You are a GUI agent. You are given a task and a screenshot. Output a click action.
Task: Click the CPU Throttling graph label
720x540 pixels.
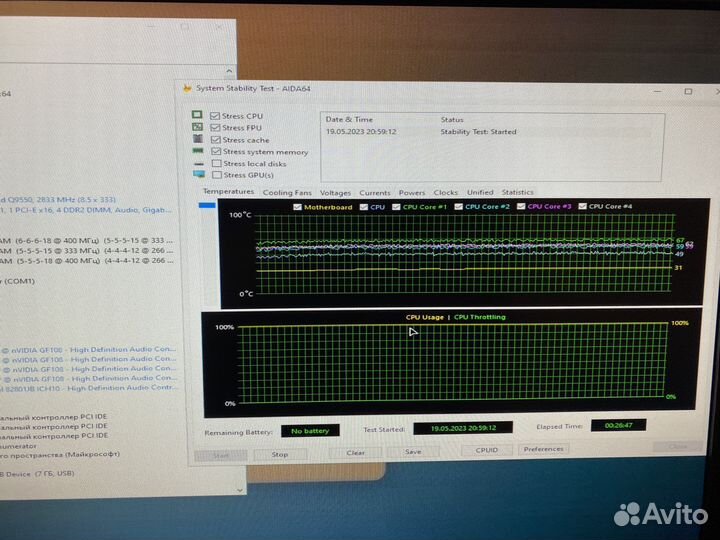coord(480,317)
